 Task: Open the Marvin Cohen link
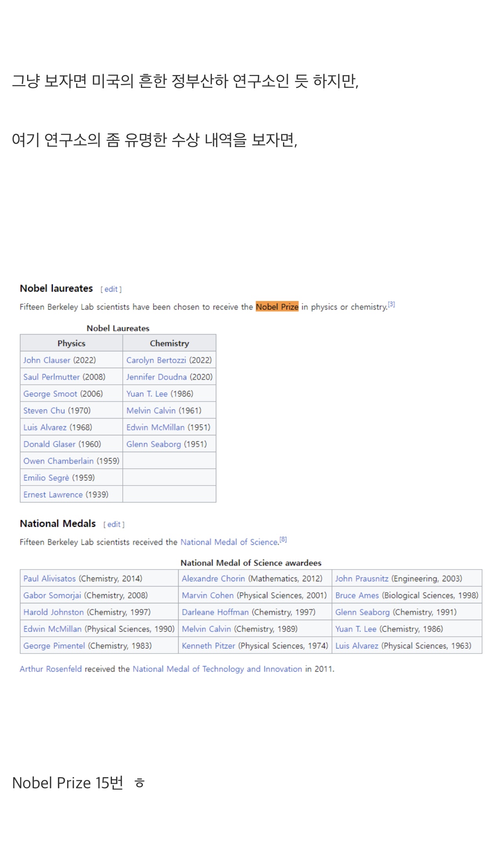click(x=208, y=595)
